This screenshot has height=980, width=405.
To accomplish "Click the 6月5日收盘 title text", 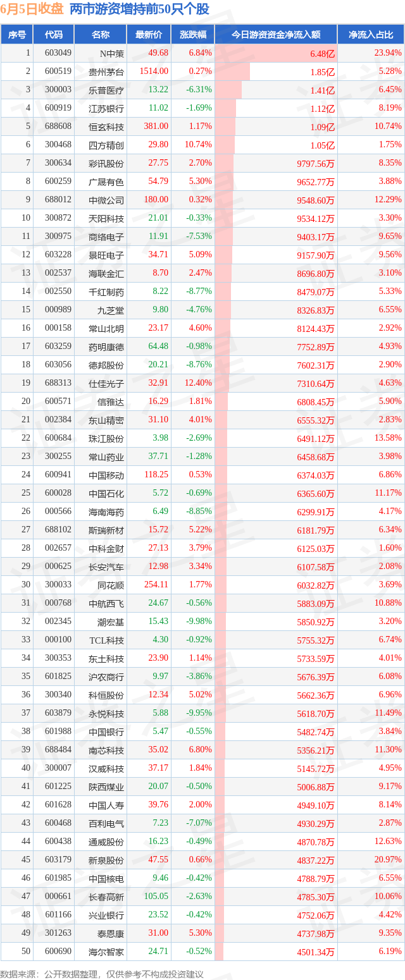I will [32, 9].
